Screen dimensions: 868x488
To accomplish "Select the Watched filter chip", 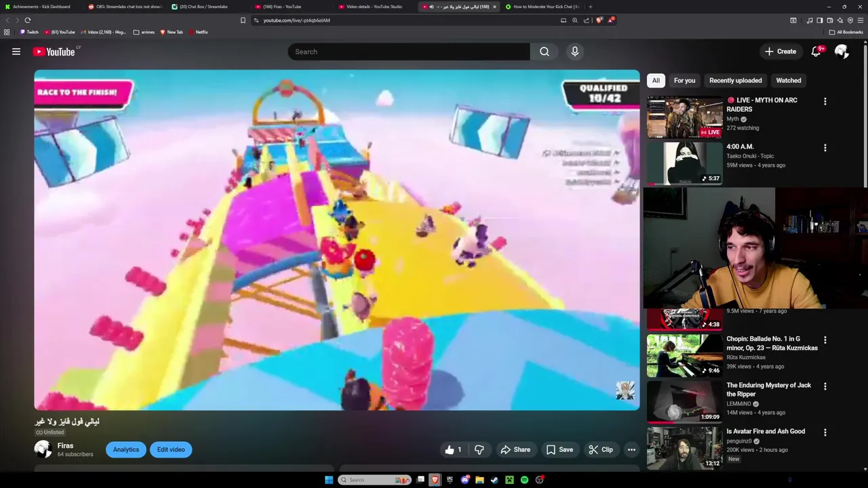I will tap(788, 81).
